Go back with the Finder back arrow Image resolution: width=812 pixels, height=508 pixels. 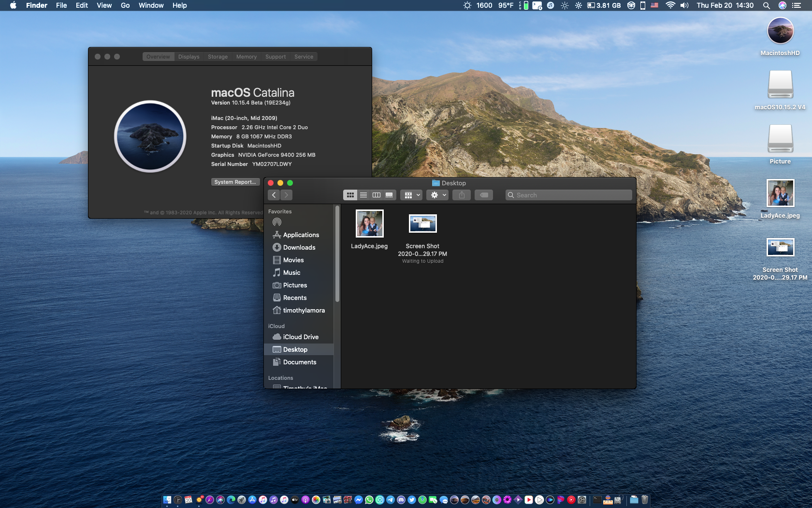click(x=274, y=195)
